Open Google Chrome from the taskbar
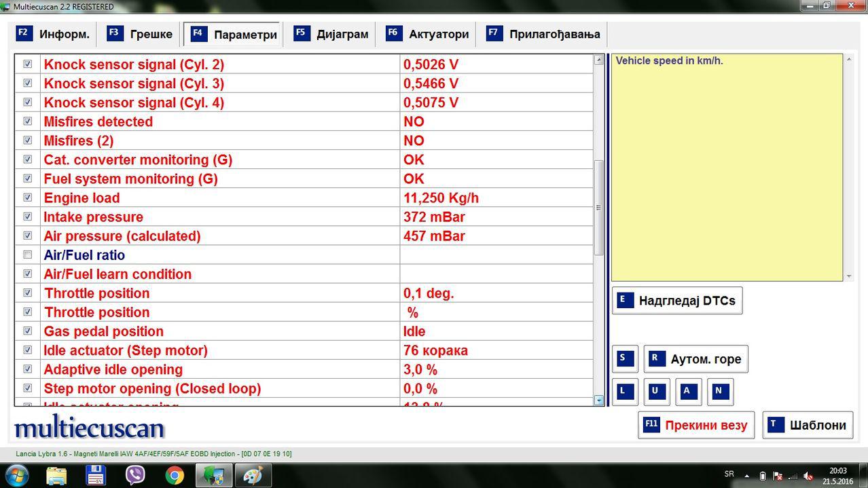This screenshot has width=868, height=488. tap(175, 475)
